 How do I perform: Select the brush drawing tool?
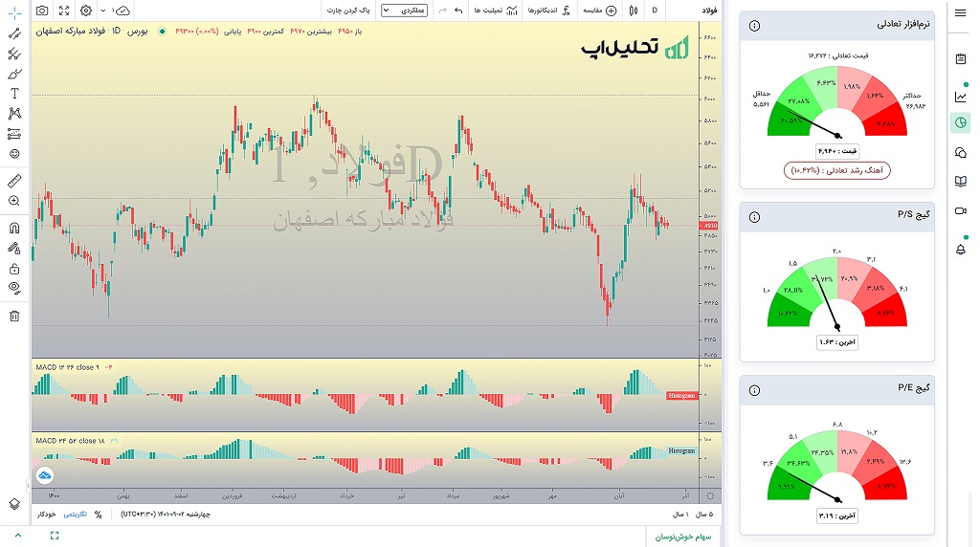point(14,74)
